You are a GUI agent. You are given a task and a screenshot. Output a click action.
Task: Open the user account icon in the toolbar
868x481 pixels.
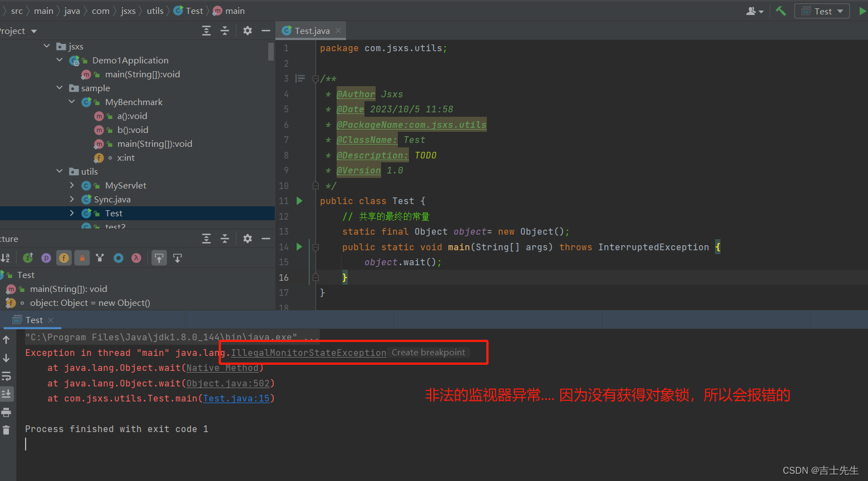[x=754, y=11]
